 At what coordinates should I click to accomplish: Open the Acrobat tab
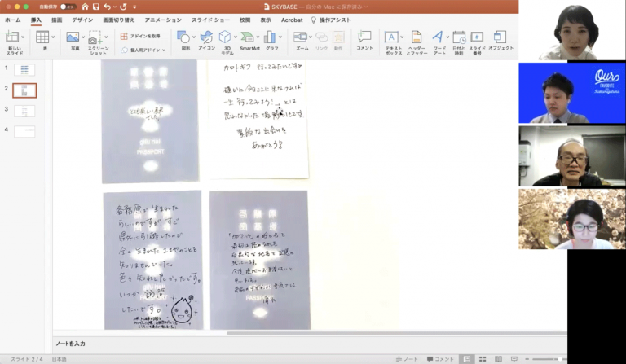(x=292, y=20)
